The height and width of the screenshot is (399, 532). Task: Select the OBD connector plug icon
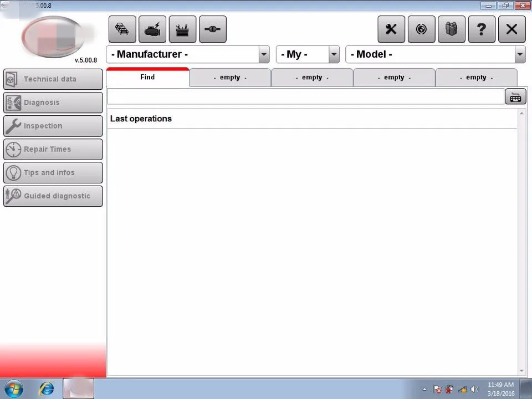coord(212,29)
